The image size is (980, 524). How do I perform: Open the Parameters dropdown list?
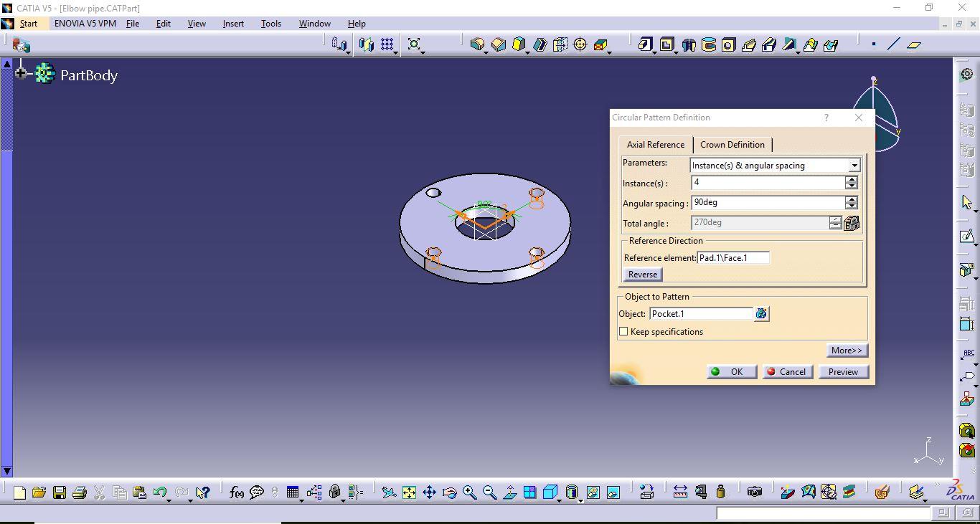854,166
